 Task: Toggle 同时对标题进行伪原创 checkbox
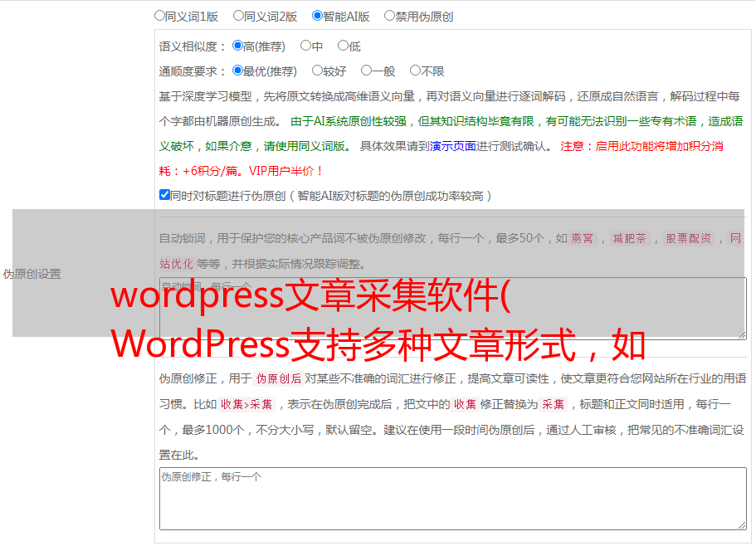click(164, 195)
